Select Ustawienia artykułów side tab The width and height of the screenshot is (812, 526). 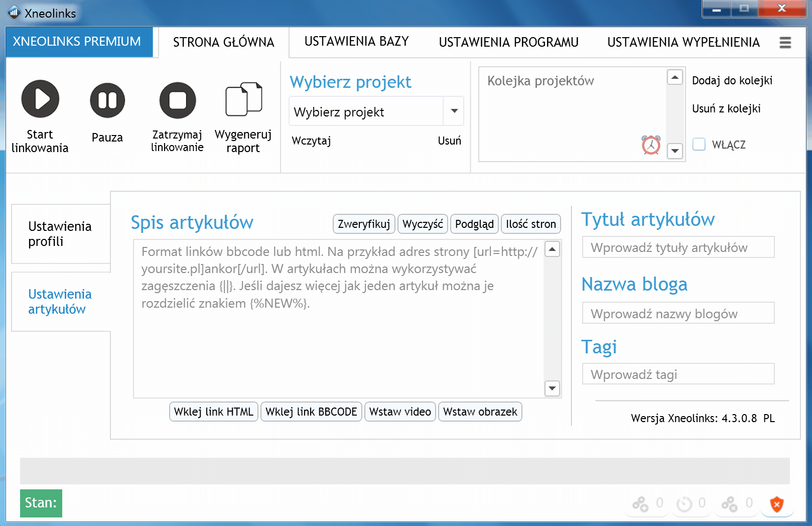tap(61, 302)
